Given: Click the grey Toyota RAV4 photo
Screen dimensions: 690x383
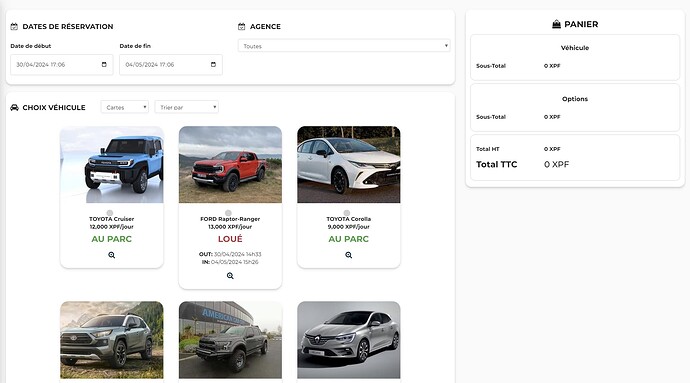Looking at the screenshot, I should click(112, 340).
